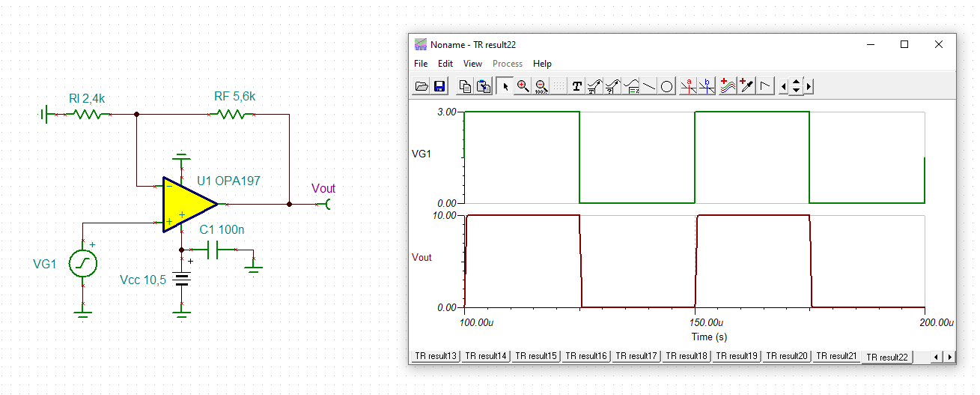Select resistor RI 2,4k in schematic
980x395 pixels.
click(x=88, y=115)
